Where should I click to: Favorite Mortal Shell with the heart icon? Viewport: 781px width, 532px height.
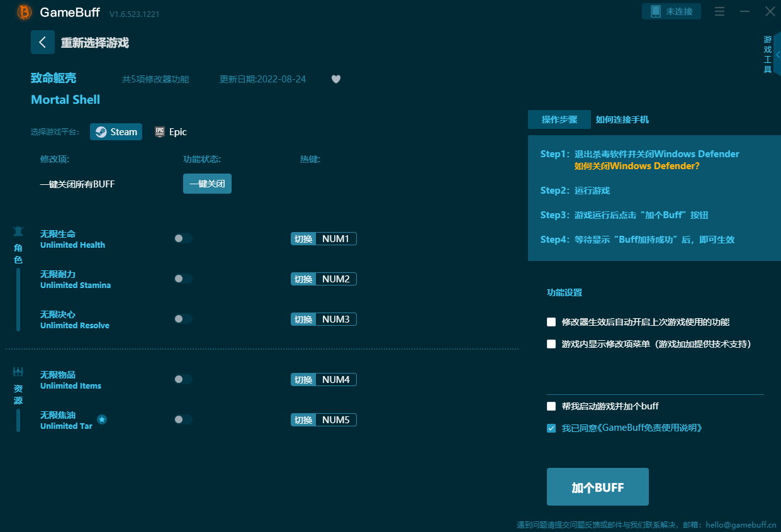click(336, 79)
